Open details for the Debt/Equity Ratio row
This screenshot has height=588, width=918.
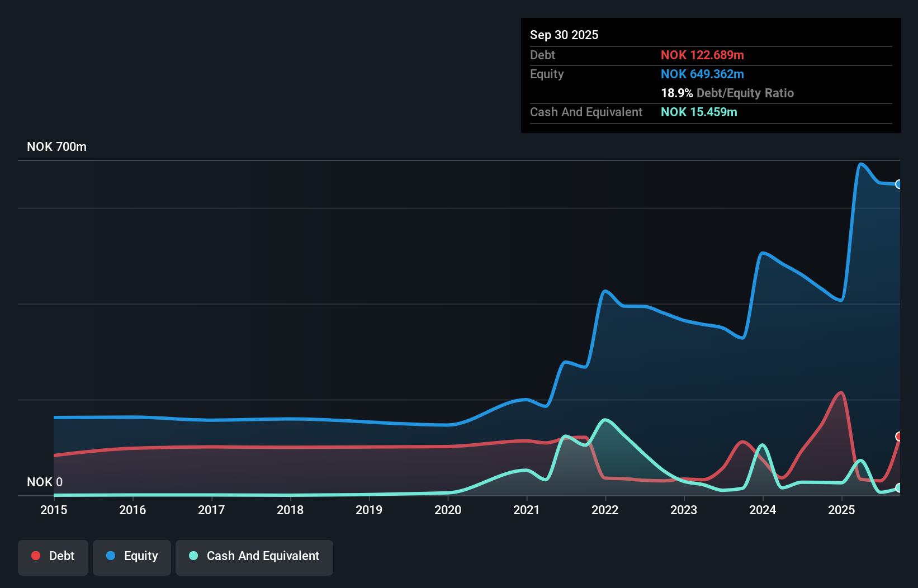click(x=727, y=93)
